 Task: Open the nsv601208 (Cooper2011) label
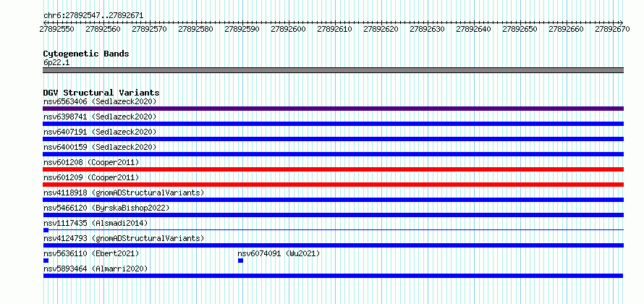91,162
